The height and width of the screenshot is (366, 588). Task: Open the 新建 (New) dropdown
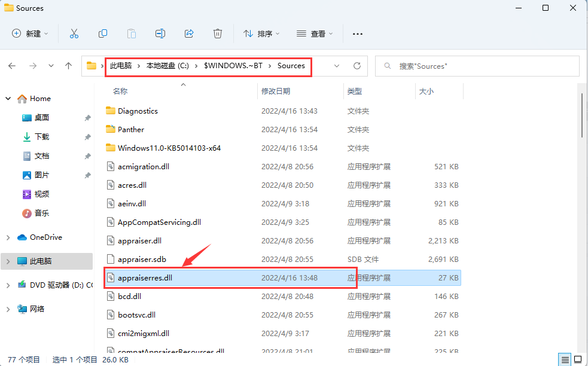[x=30, y=33]
